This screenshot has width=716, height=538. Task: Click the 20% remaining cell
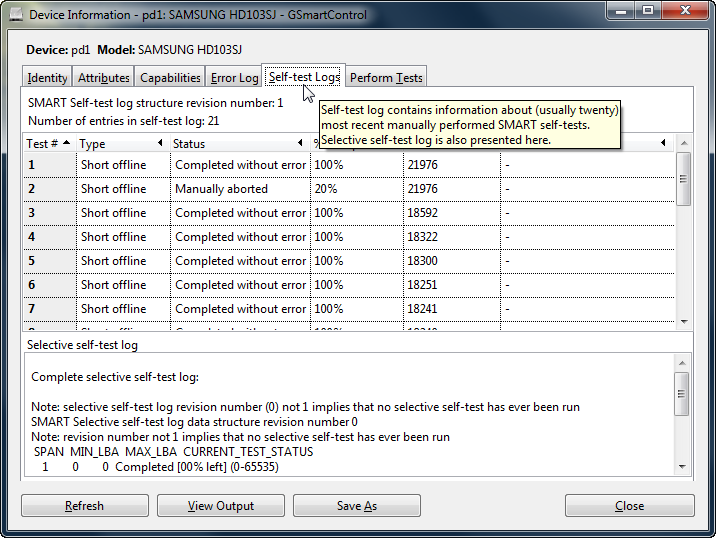[326, 189]
